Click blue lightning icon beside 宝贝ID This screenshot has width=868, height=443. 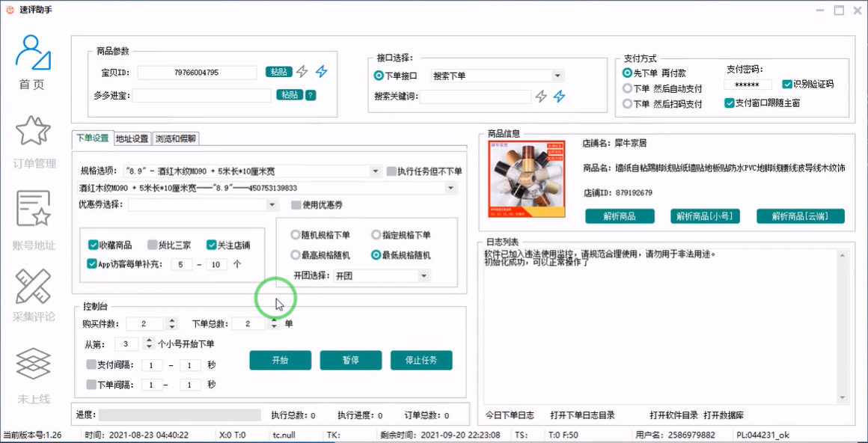click(322, 71)
